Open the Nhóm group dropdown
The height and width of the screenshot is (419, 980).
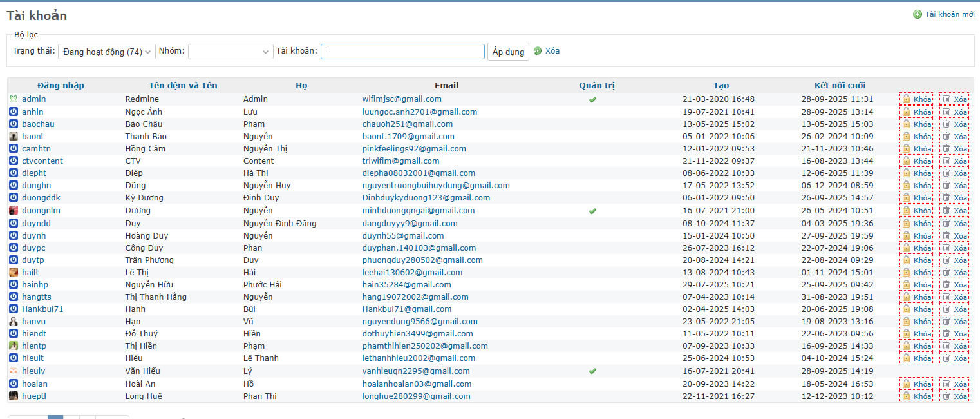pos(231,52)
